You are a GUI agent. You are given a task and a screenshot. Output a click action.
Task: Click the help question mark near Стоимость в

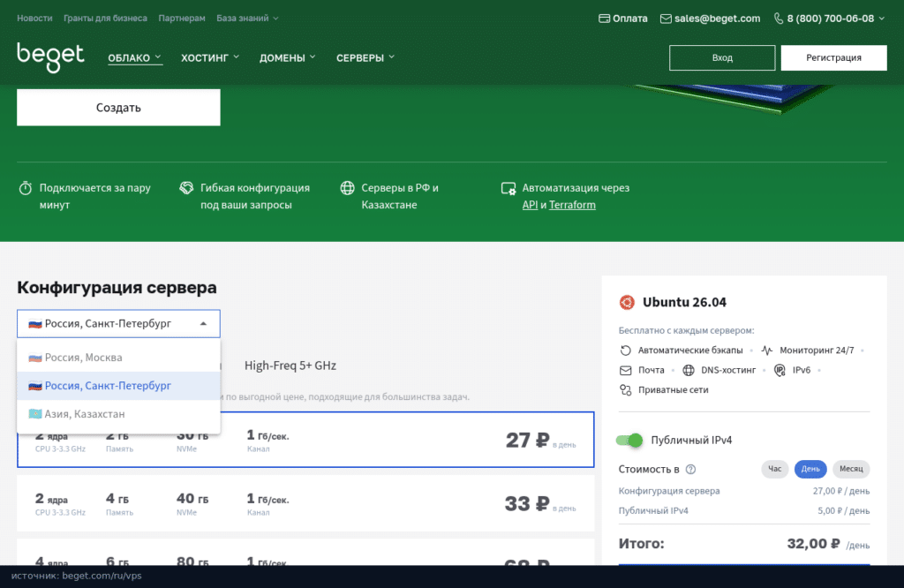pyautogui.click(x=690, y=469)
